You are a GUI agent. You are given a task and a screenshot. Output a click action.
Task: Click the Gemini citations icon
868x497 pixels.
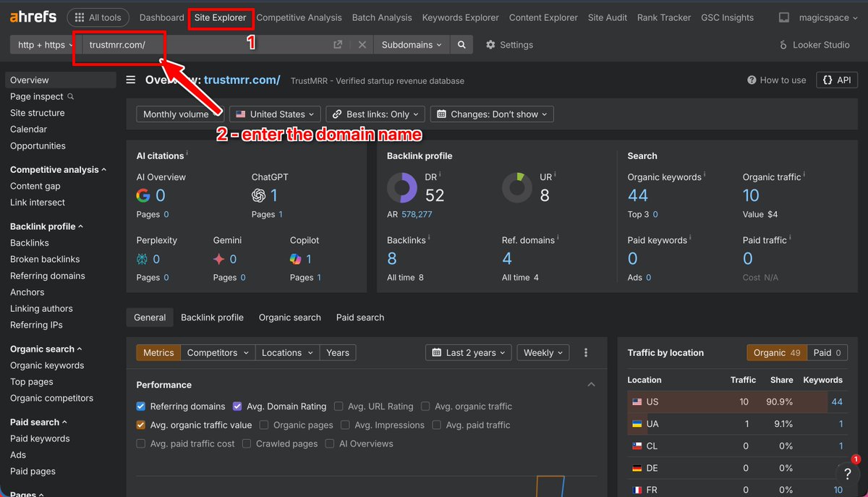[219, 259]
